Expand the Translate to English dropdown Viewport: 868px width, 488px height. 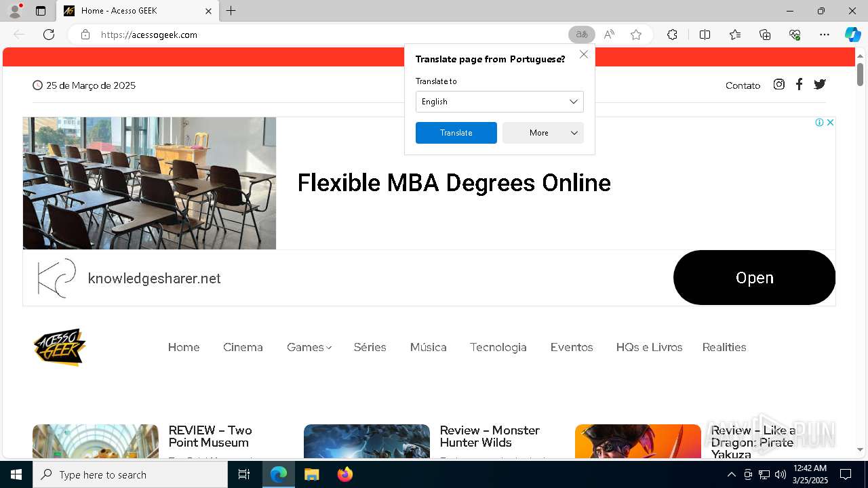500,102
